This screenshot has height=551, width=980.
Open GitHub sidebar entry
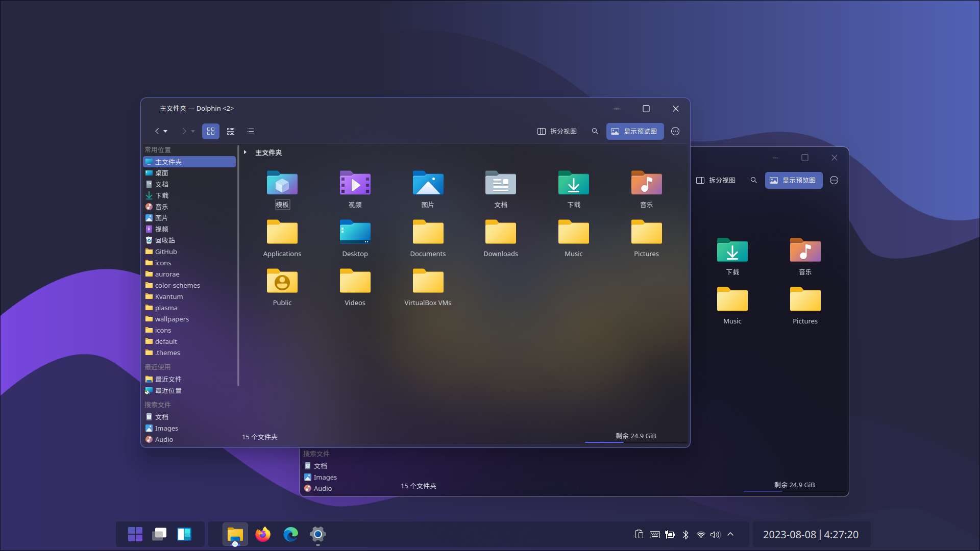[x=189, y=252]
